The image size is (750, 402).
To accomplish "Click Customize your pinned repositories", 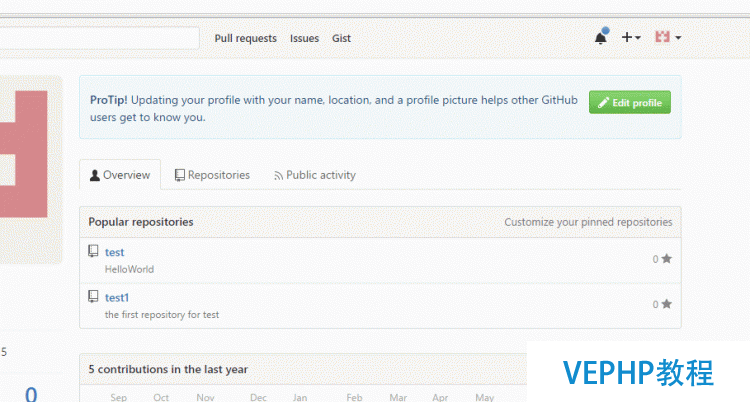I will coord(588,222).
